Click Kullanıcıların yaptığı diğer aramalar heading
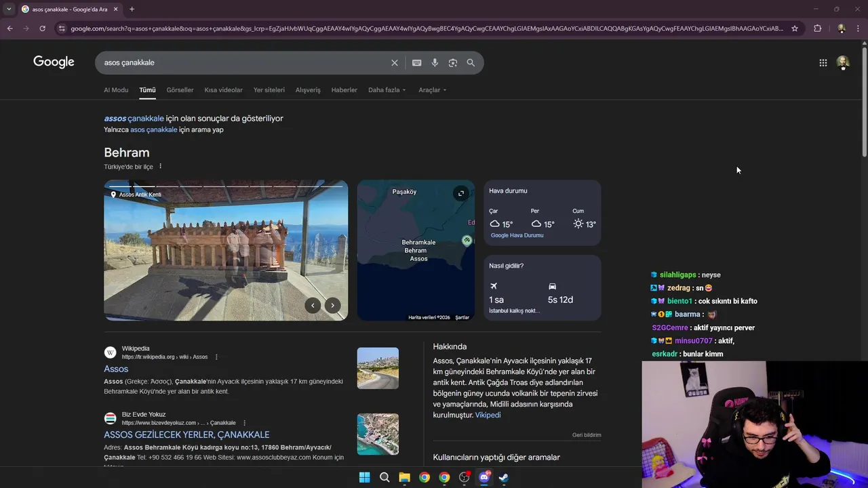The image size is (868, 488). tap(496, 457)
